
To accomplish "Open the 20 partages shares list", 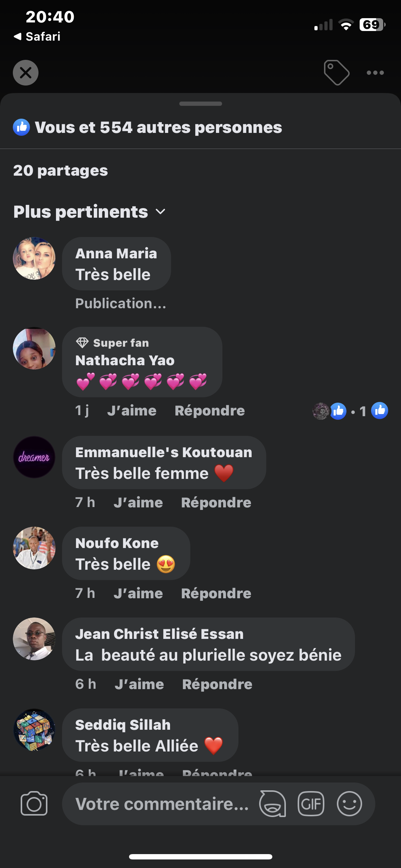I will pos(61,171).
